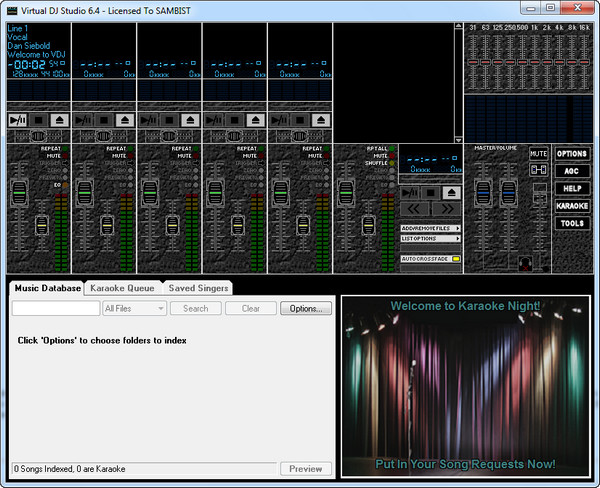Switch to the Karaoke Queue tab
600x488 pixels.
coord(122,288)
